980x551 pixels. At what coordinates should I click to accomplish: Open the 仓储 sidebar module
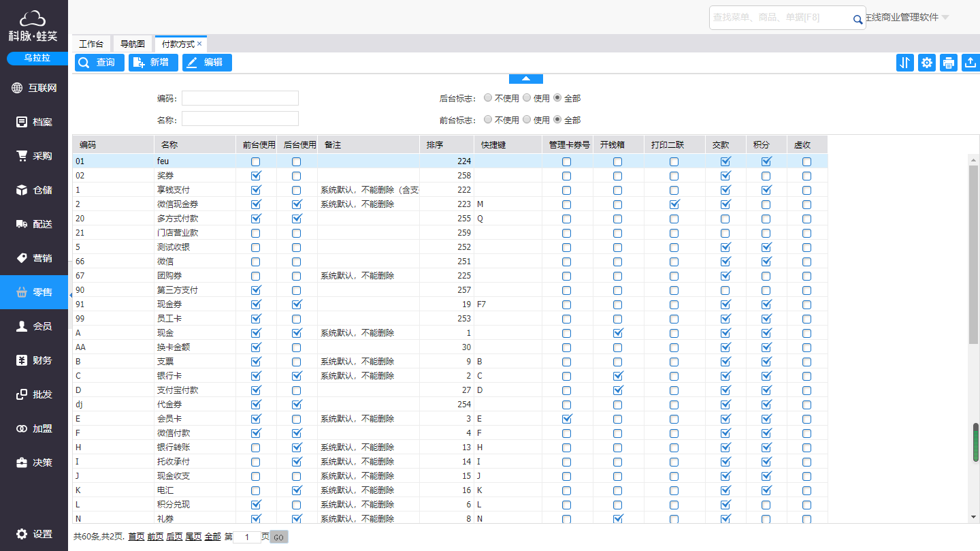click(x=34, y=190)
